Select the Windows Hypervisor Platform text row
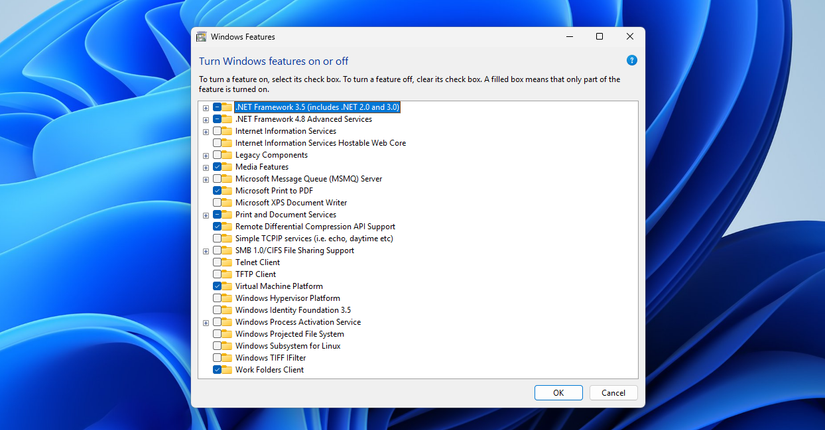Viewport: 825px width, 430px height. 287,298
